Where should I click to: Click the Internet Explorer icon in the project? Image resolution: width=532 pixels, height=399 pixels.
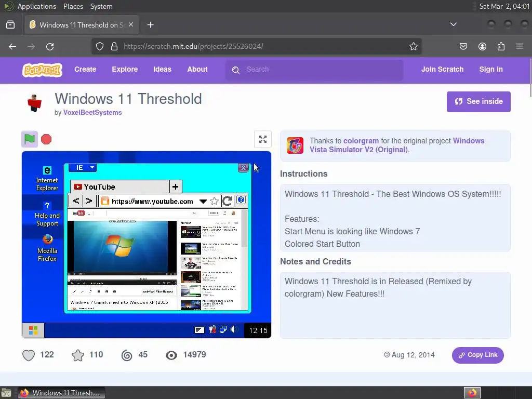[47, 179]
